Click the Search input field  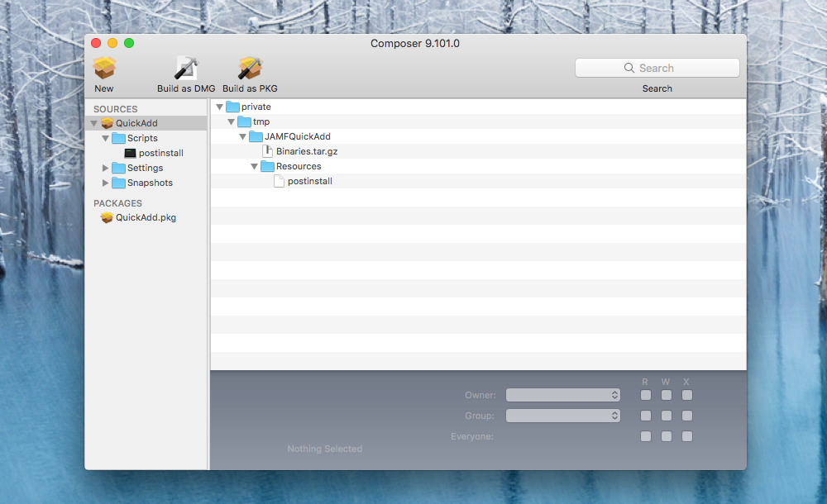(x=657, y=68)
